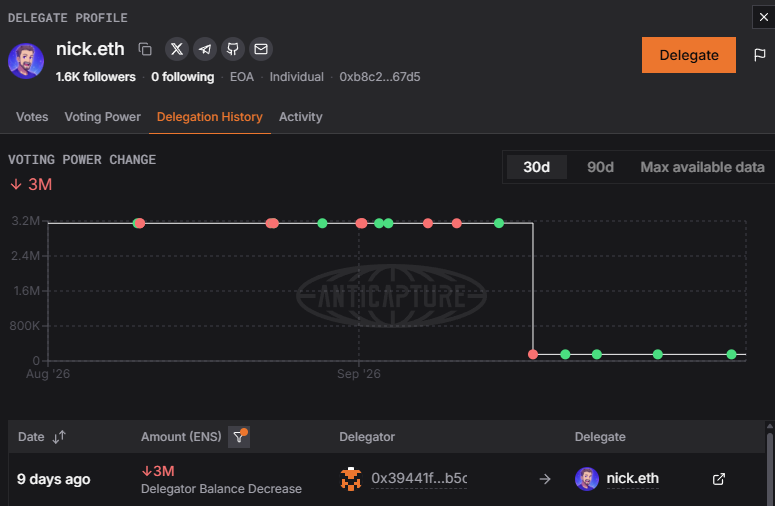Open external link icon in nick.eth row
775x506 pixels.
pos(719,479)
